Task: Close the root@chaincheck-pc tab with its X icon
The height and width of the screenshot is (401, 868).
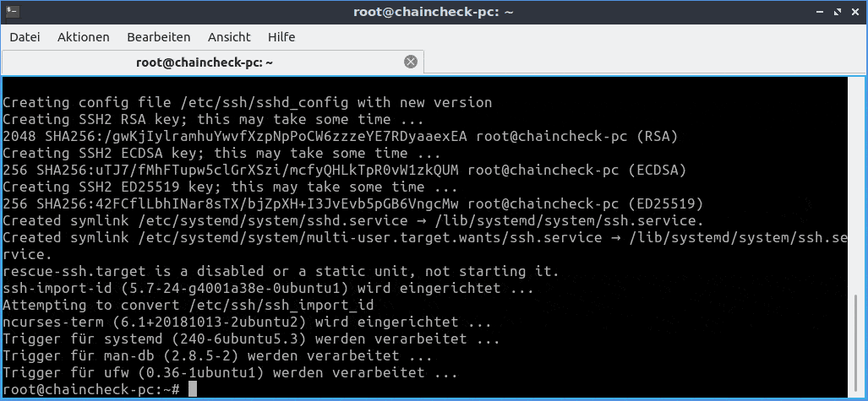Action: [x=410, y=62]
